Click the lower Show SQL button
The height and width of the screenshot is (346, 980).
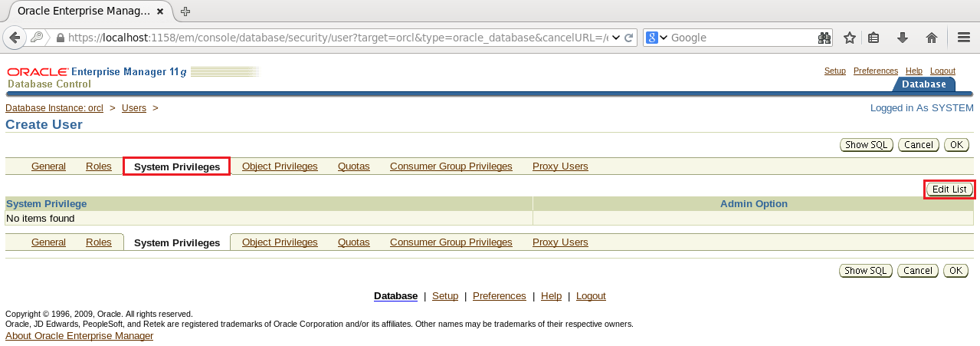[866, 270]
